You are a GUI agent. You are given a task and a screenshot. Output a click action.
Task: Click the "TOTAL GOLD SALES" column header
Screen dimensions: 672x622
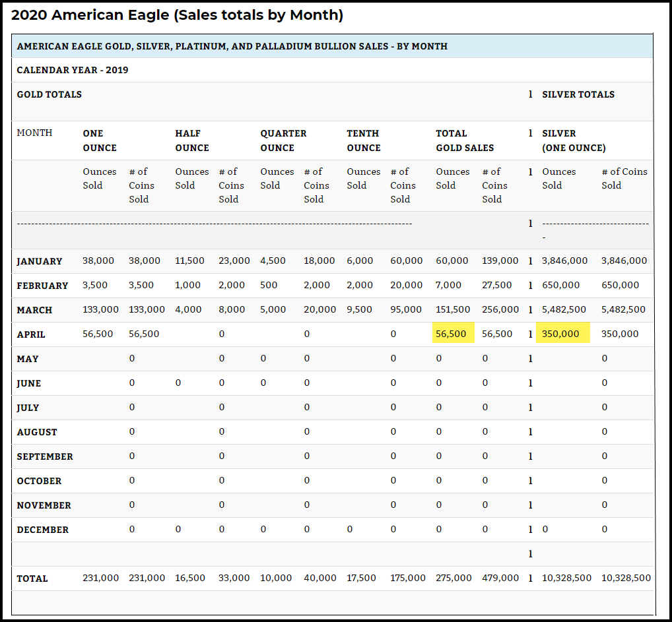[x=465, y=140]
